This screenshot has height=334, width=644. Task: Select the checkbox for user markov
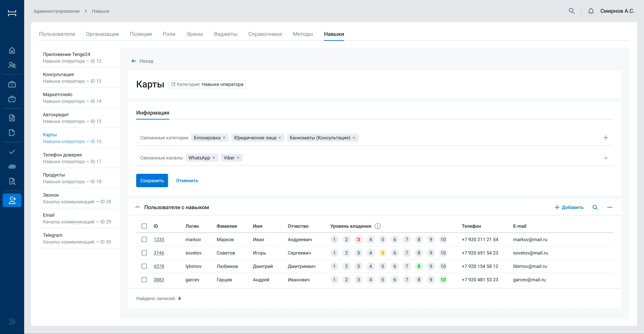click(x=144, y=240)
